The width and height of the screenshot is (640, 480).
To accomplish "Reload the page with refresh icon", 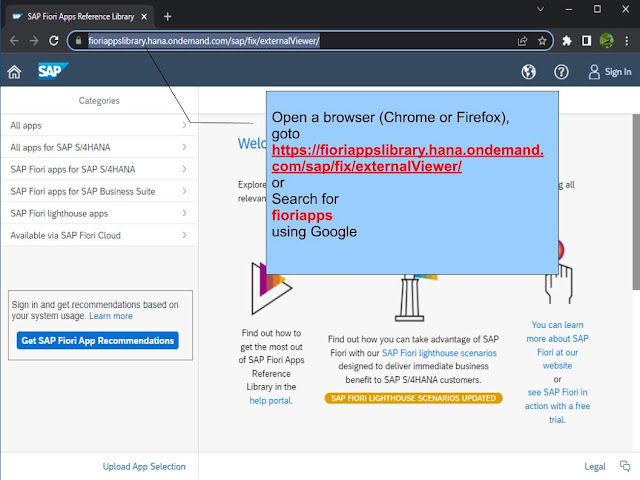I will [53, 41].
